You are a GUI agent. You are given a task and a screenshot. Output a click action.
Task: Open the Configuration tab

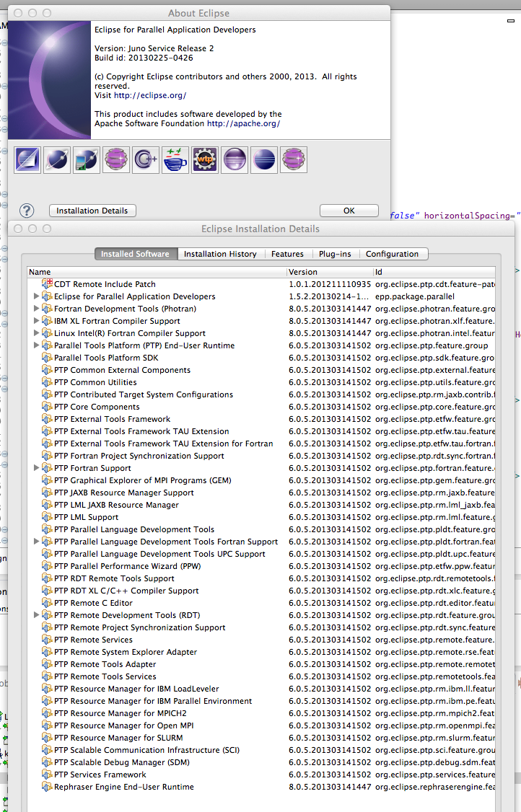[x=392, y=254]
